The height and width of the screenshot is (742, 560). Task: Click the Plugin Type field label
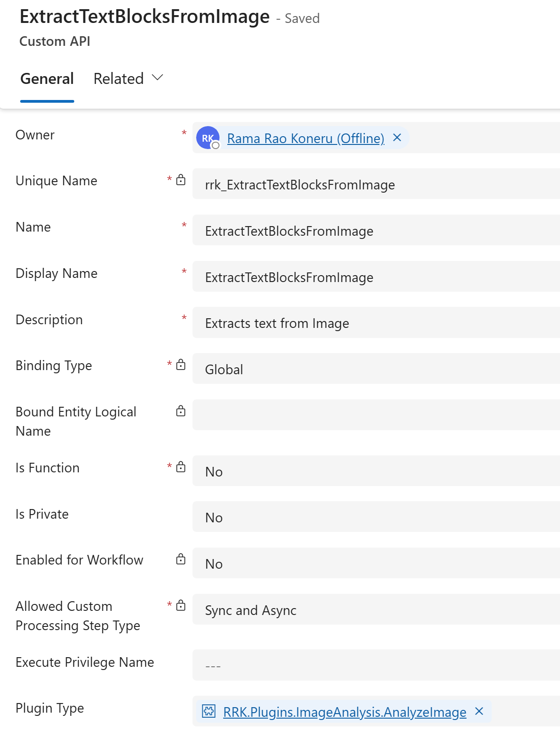coord(50,708)
